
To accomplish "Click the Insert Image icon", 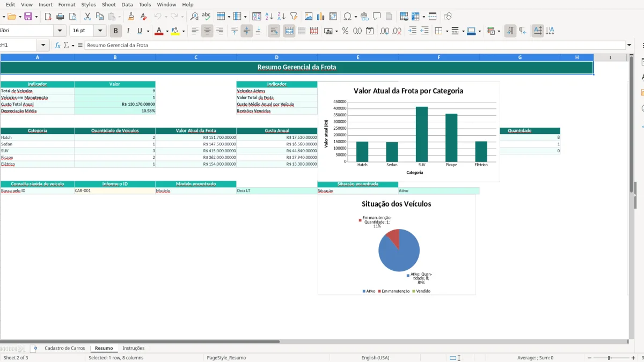I will (309, 17).
